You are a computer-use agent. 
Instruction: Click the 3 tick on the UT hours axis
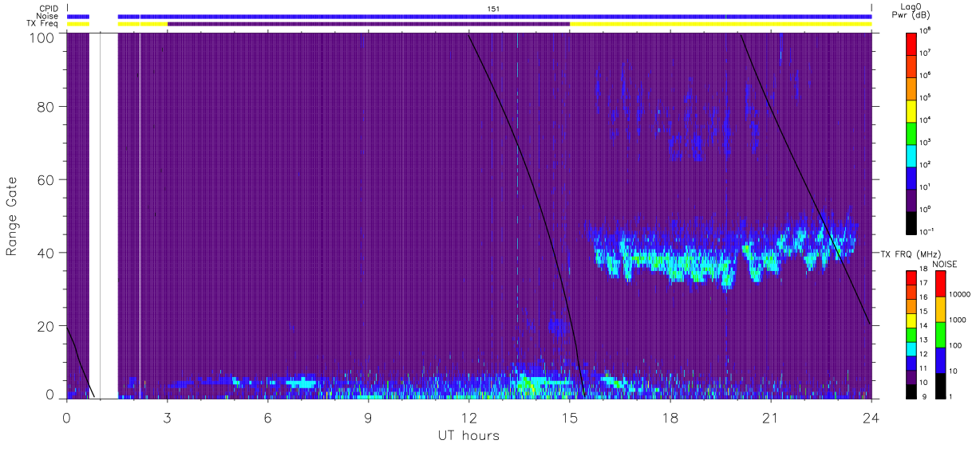tap(168, 417)
